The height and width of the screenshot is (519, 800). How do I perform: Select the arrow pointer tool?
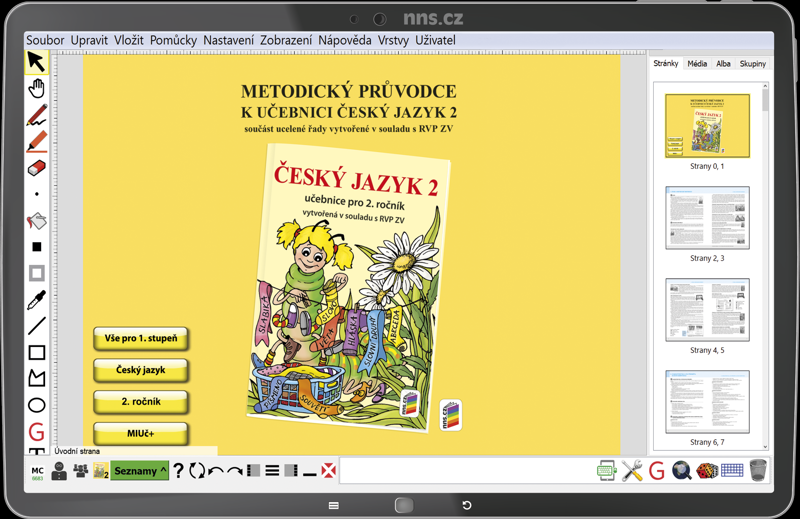pos(36,62)
